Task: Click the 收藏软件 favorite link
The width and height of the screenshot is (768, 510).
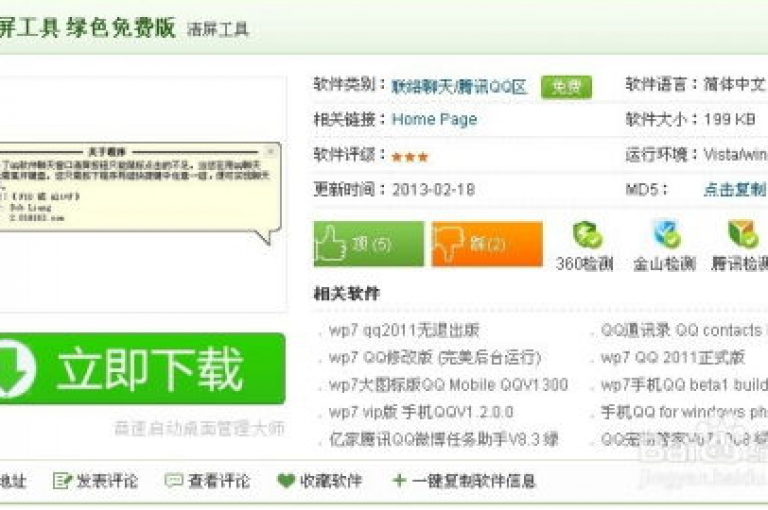Action: tap(331, 481)
